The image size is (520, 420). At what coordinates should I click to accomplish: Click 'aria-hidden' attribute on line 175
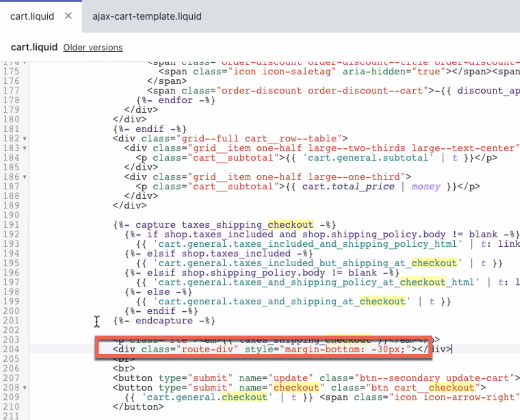(374, 72)
